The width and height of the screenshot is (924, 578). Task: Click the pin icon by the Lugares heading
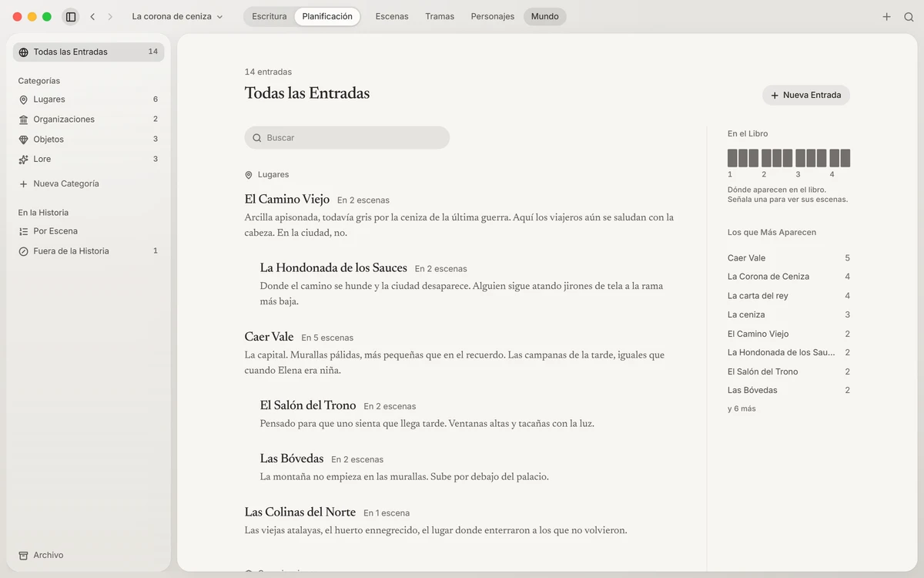(x=249, y=175)
